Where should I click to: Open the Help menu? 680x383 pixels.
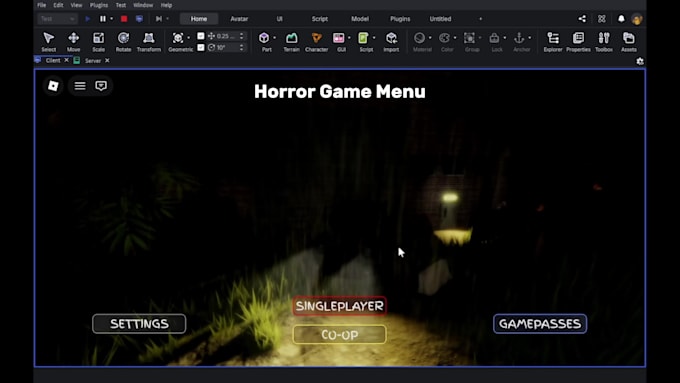[167, 5]
